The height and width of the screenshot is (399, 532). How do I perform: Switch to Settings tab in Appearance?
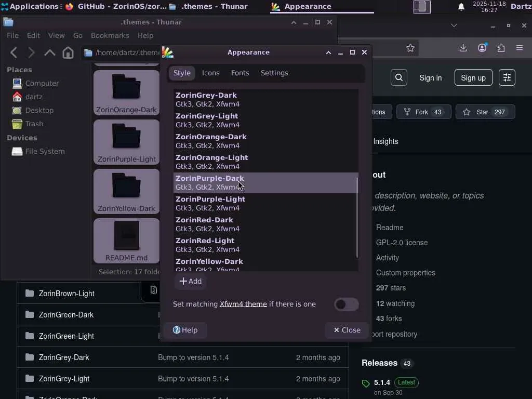click(x=274, y=73)
